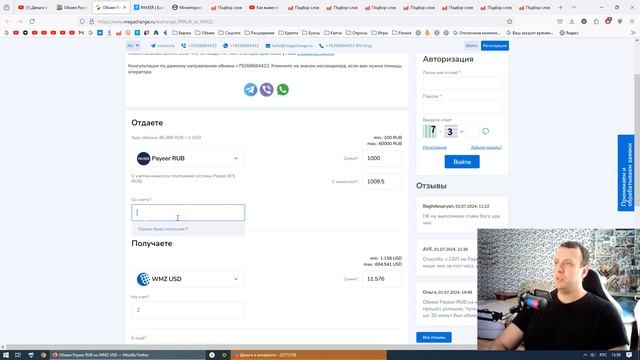
Task: Expand WMZ USD currency dropdown
Action: click(188, 279)
